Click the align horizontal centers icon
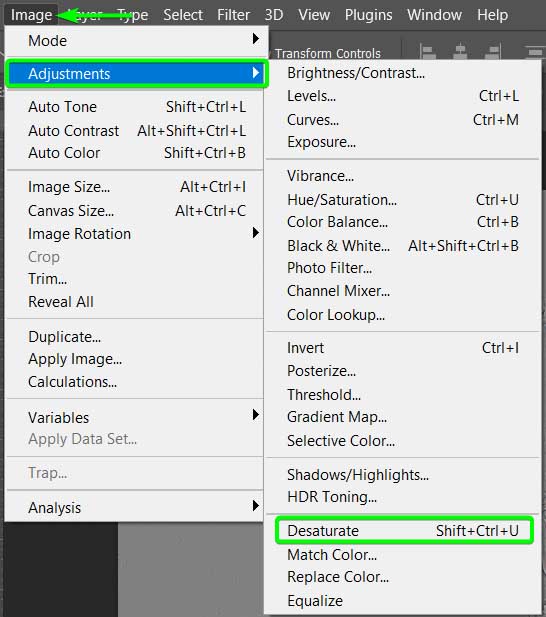The width and height of the screenshot is (546, 617). coord(460,52)
